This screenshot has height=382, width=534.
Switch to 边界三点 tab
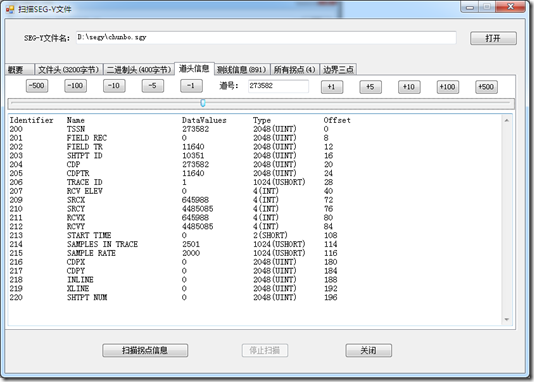tap(338, 69)
